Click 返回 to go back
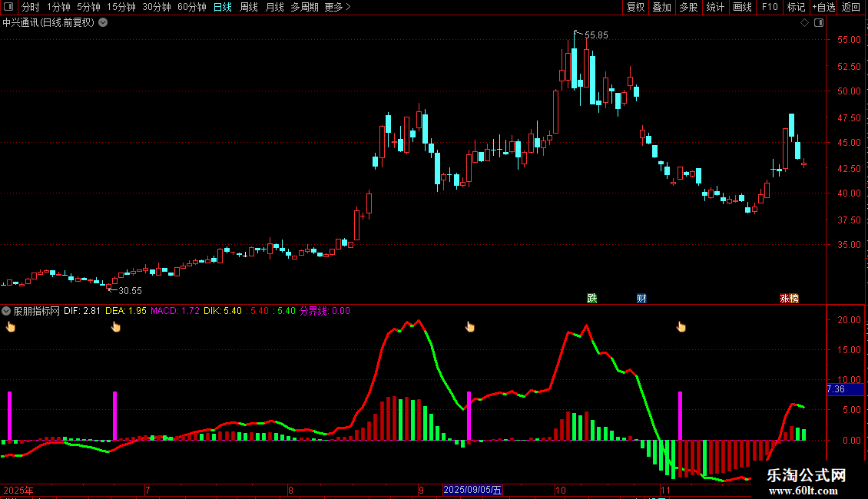This screenshot has width=868, height=499. [851, 7]
